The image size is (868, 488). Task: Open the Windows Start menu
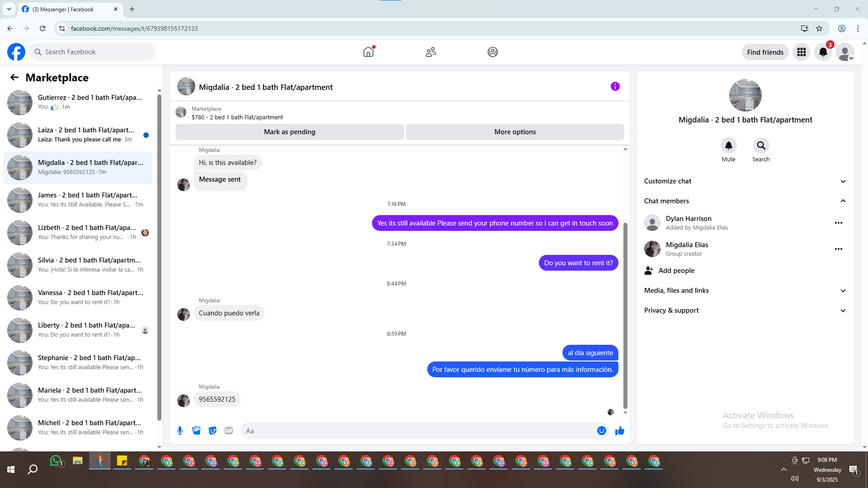[11, 470]
